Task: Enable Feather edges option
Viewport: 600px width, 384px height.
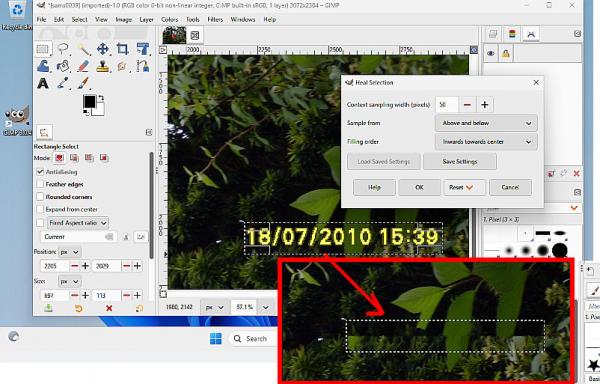Action: 40,184
